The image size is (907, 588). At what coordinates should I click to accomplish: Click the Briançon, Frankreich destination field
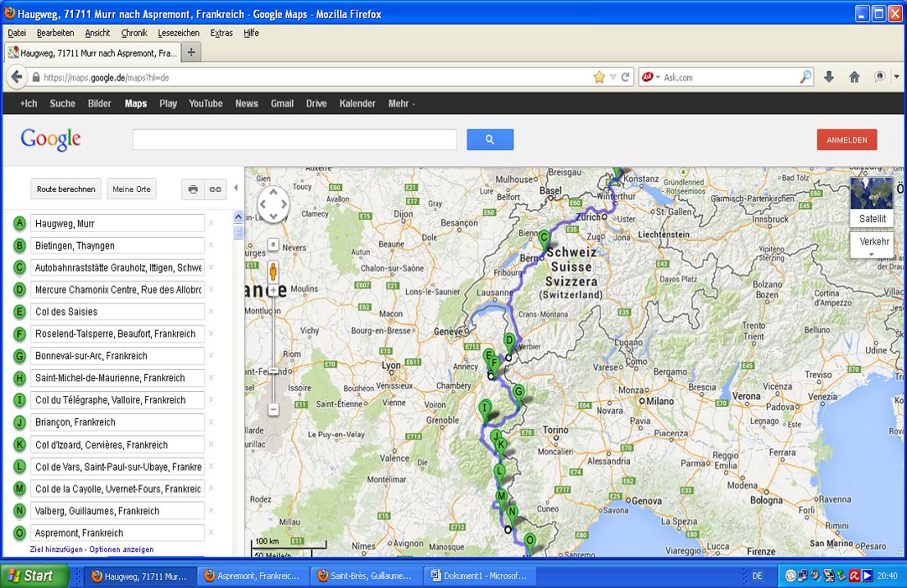point(117,422)
